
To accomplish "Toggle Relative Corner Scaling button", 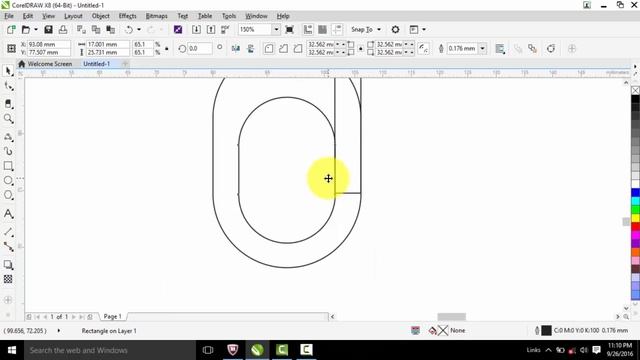I will pos(424,49).
